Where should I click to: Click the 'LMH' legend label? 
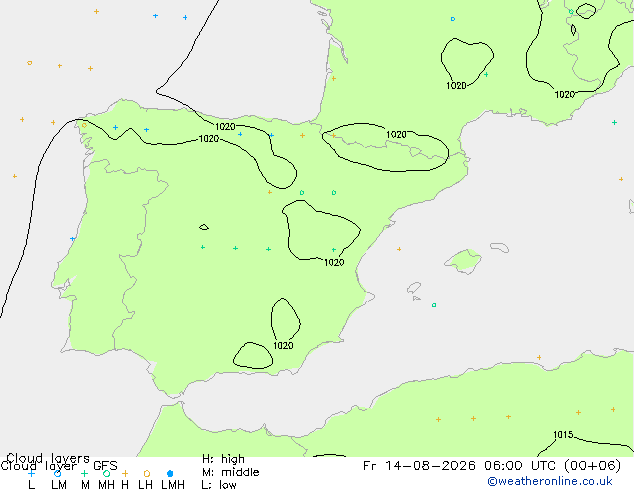173,485
